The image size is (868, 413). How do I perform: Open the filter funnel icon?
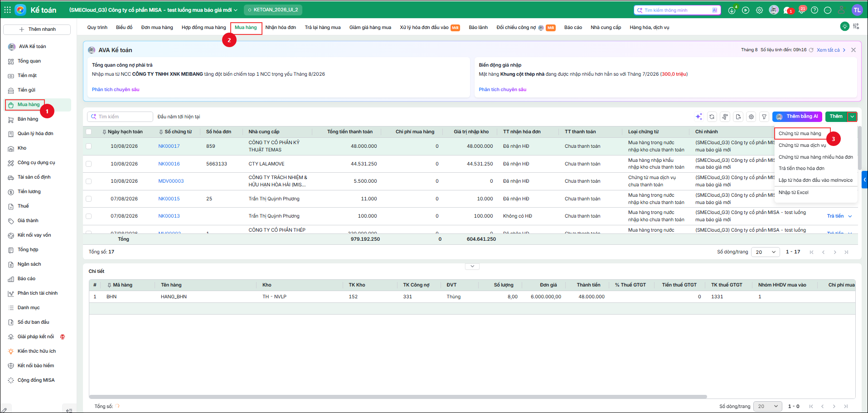pyautogui.click(x=764, y=117)
